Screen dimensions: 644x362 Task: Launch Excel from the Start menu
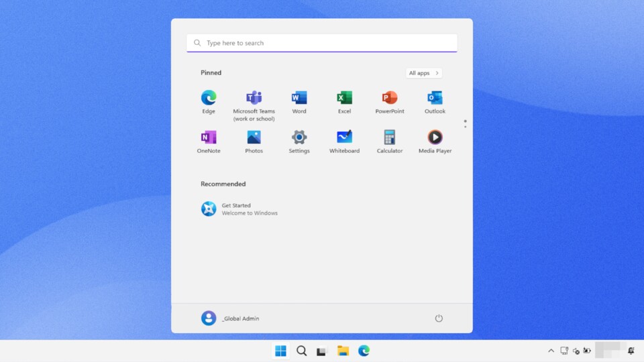pyautogui.click(x=344, y=102)
